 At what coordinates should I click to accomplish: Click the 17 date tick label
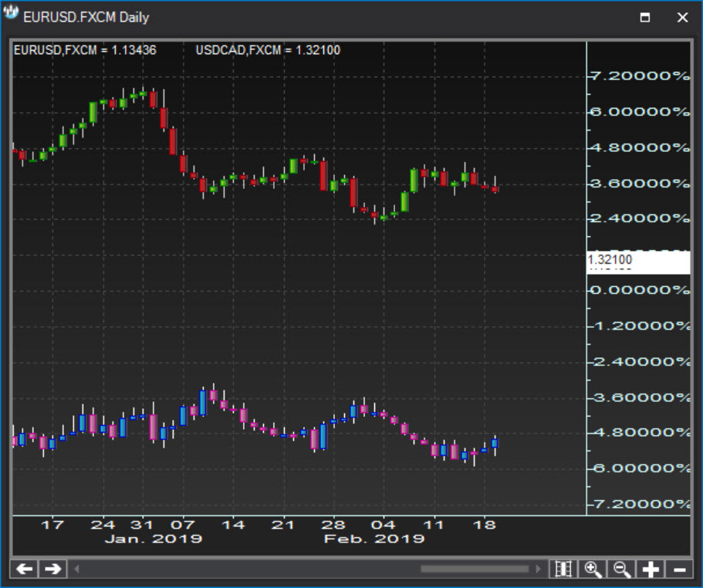point(52,525)
